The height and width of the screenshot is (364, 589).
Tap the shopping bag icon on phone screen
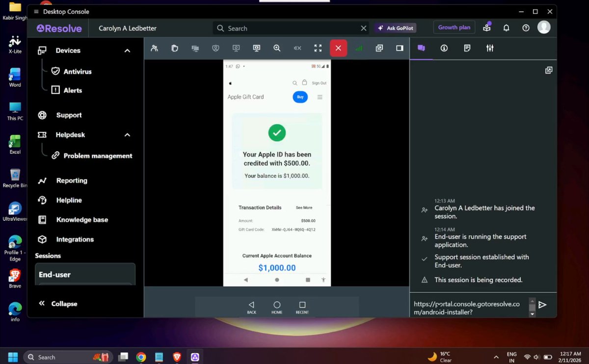click(x=304, y=83)
